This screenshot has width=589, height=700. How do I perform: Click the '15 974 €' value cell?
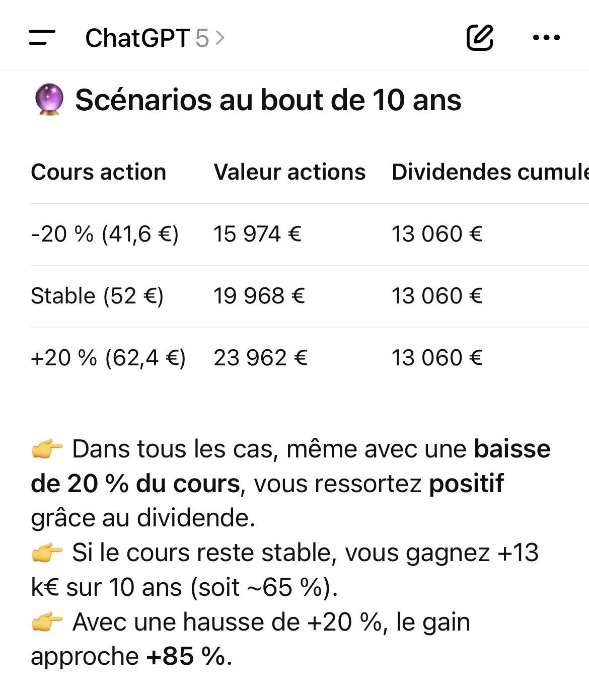coord(257,234)
